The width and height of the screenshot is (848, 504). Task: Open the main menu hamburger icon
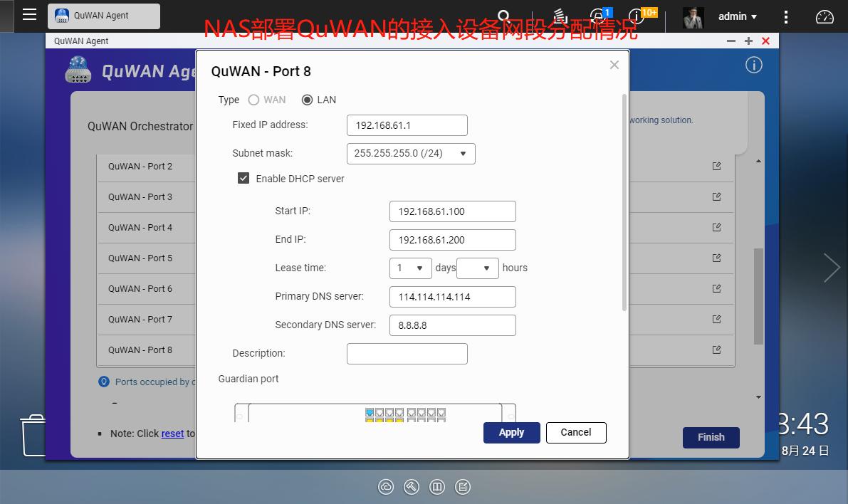coord(29,14)
